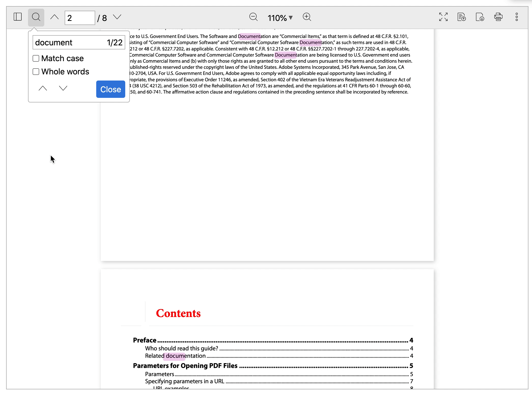The image size is (532, 396).
Task: Click the download document icon
Action: [x=480, y=17]
